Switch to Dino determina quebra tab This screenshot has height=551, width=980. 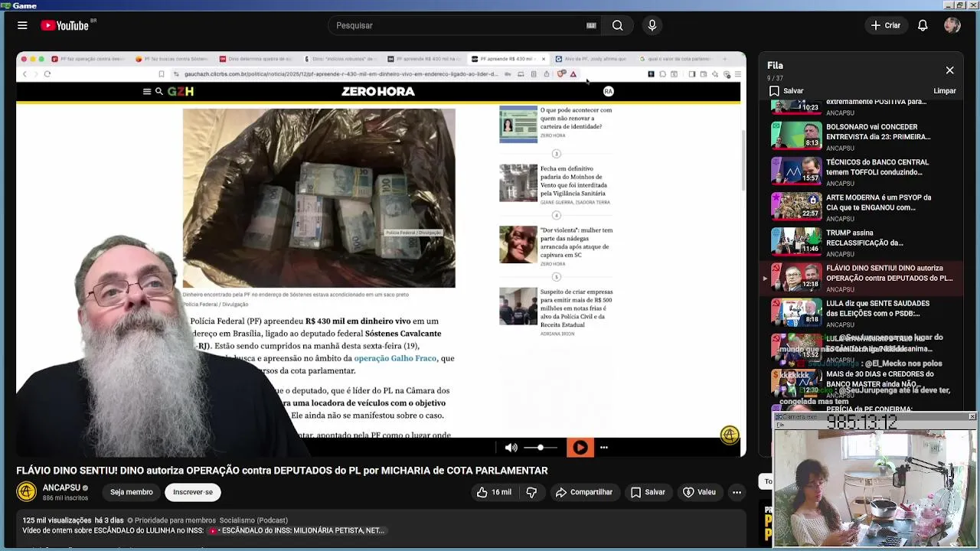coord(256,59)
